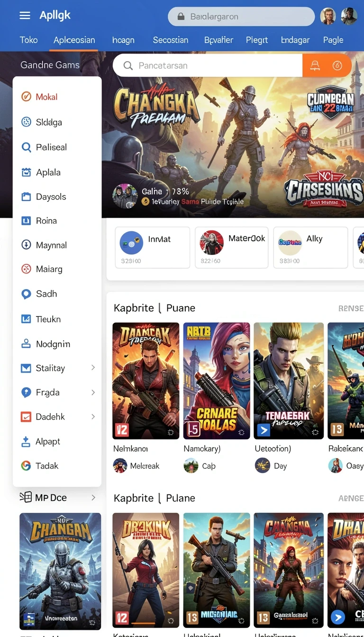
Task: Expand the MP Dce chevron
Action: [x=93, y=498]
